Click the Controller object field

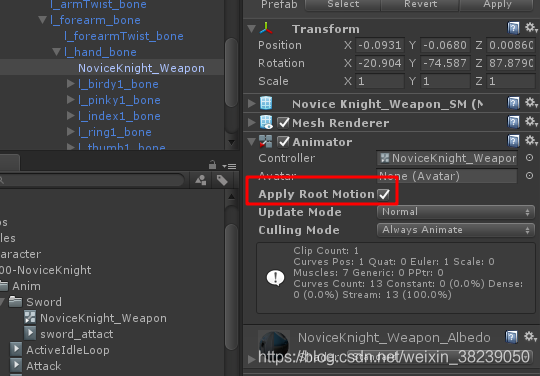[447, 158]
